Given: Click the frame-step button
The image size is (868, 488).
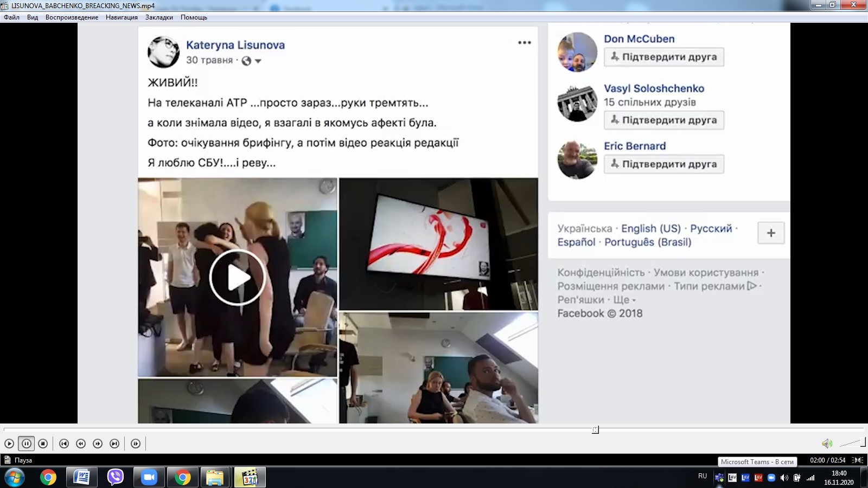Looking at the screenshot, I should coord(136,444).
